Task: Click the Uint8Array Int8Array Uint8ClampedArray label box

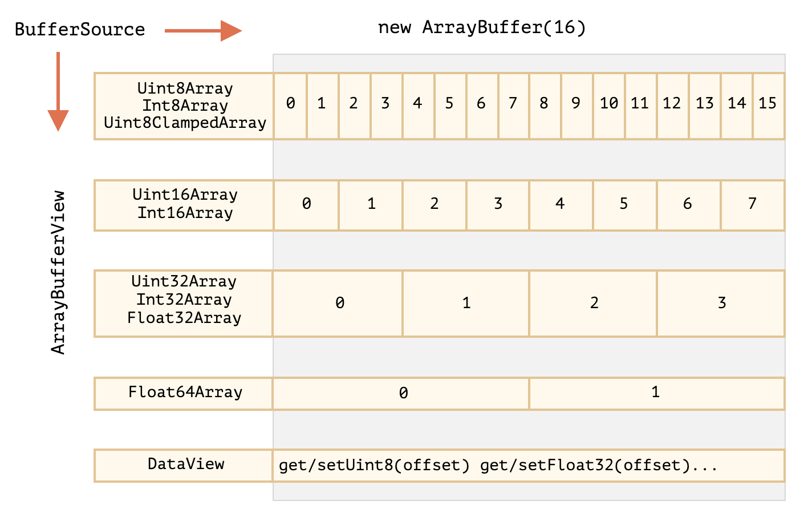Action: pos(184,106)
